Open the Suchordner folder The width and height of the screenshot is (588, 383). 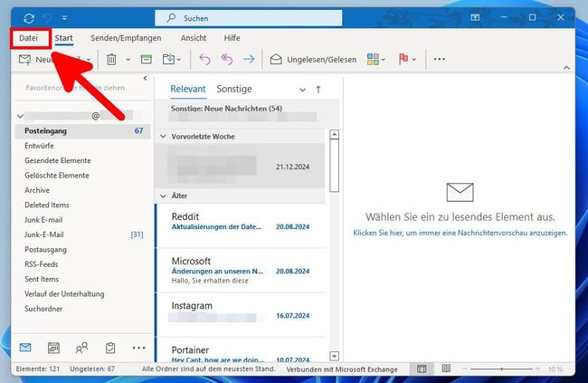[43, 309]
